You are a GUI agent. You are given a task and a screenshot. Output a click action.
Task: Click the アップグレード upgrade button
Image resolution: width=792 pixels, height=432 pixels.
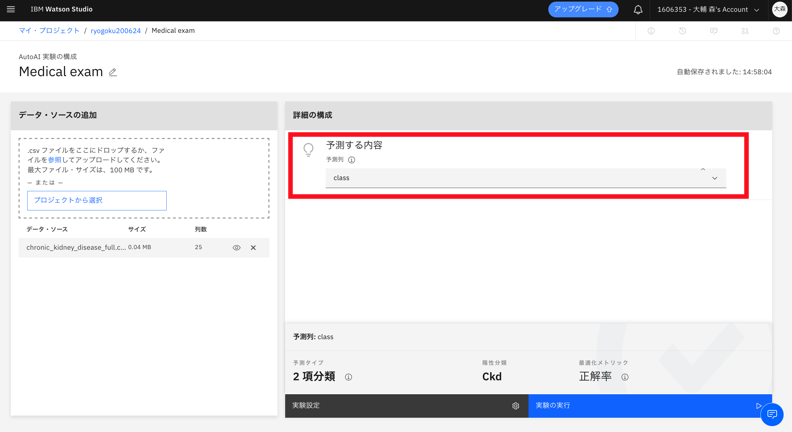(x=583, y=10)
